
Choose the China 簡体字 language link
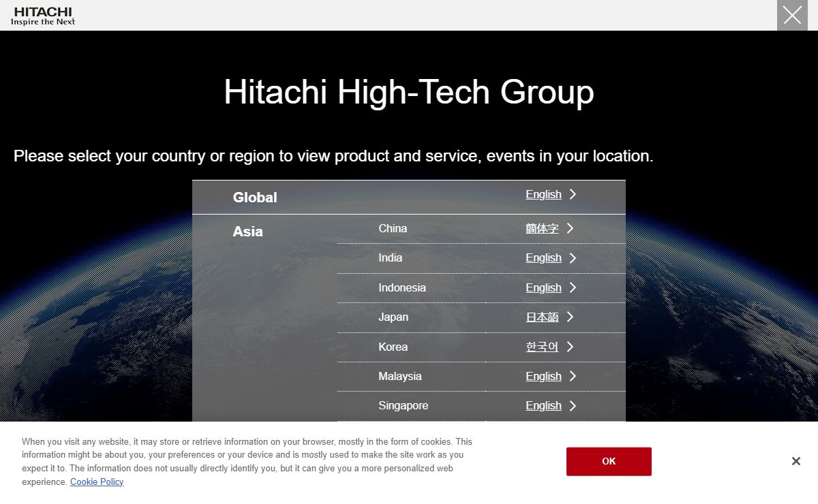click(x=542, y=228)
